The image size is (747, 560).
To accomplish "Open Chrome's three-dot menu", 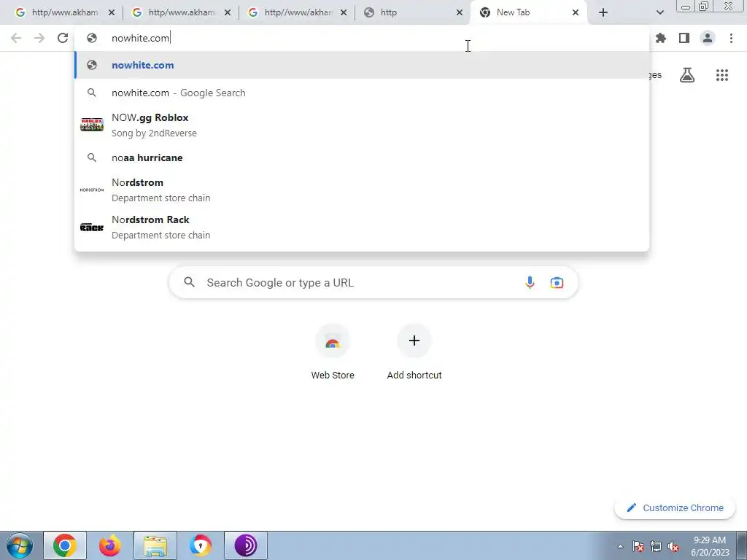I will click(x=731, y=38).
